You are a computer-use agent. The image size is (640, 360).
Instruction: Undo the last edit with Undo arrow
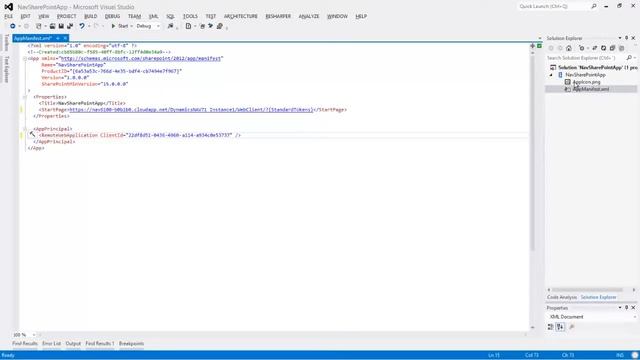[82, 26]
